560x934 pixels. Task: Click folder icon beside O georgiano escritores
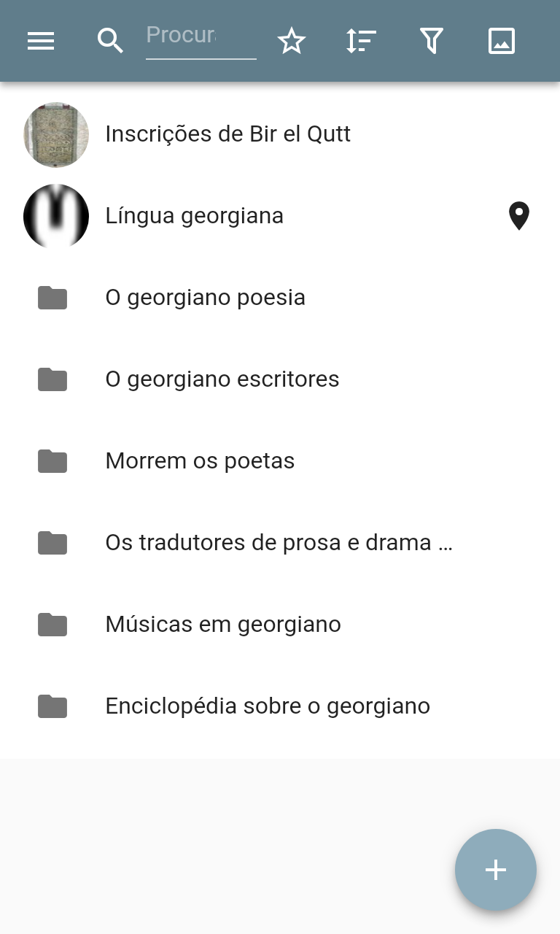click(52, 379)
